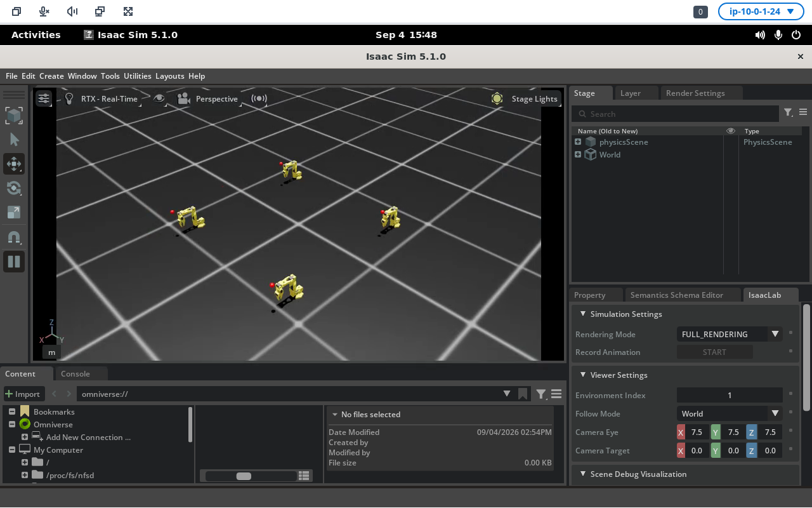This screenshot has width=812, height=508.
Task: Expand the /proc/fs/nfsd folder node
Action: [x=25, y=475]
